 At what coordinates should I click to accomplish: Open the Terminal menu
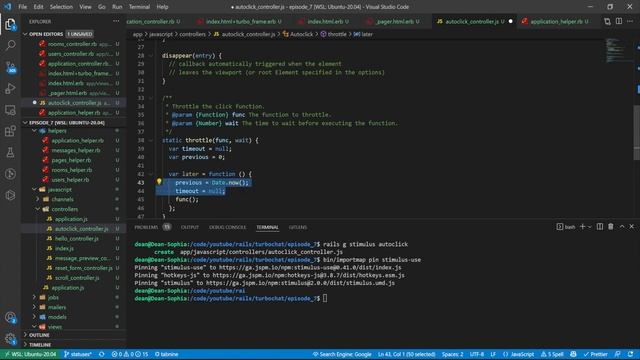(x=139, y=7)
